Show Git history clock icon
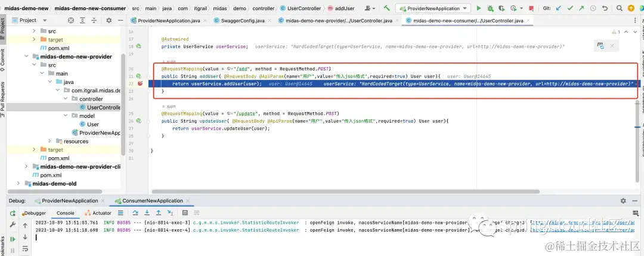 tap(593, 8)
